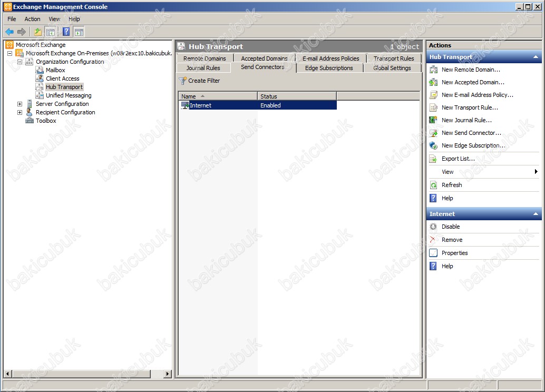The width and height of the screenshot is (545, 392).
Task: Click the Microsoft Exchange root node icon
Action: [x=9, y=45]
